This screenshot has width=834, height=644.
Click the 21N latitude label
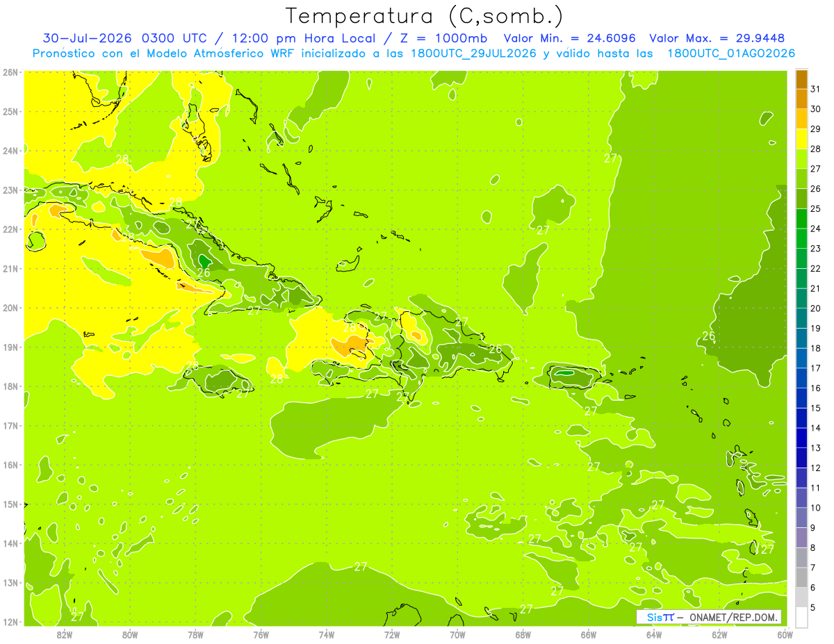pos(10,268)
